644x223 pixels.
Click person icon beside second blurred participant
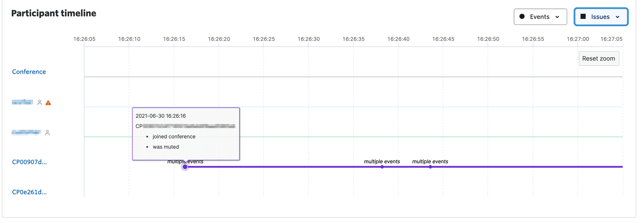[47, 132]
